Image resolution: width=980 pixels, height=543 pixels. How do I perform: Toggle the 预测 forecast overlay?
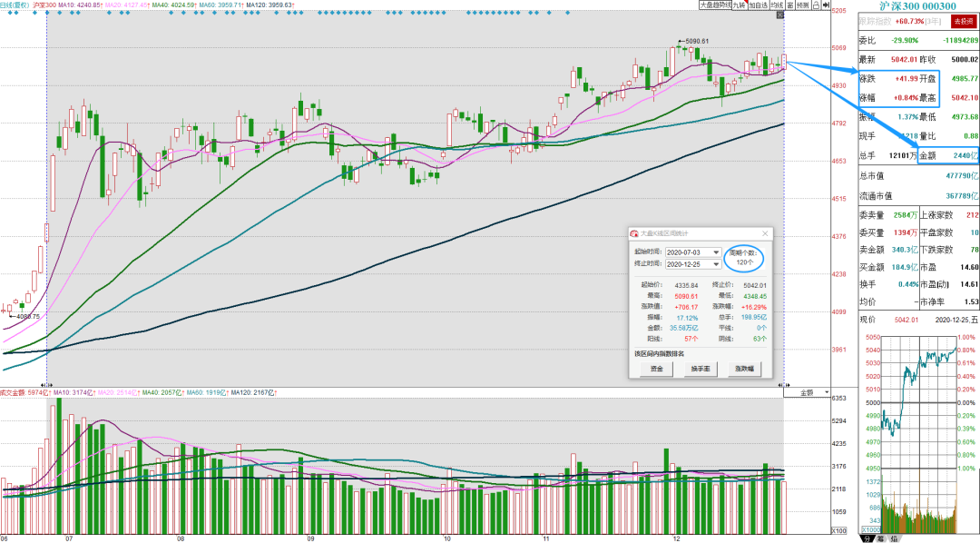(x=803, y=5)
